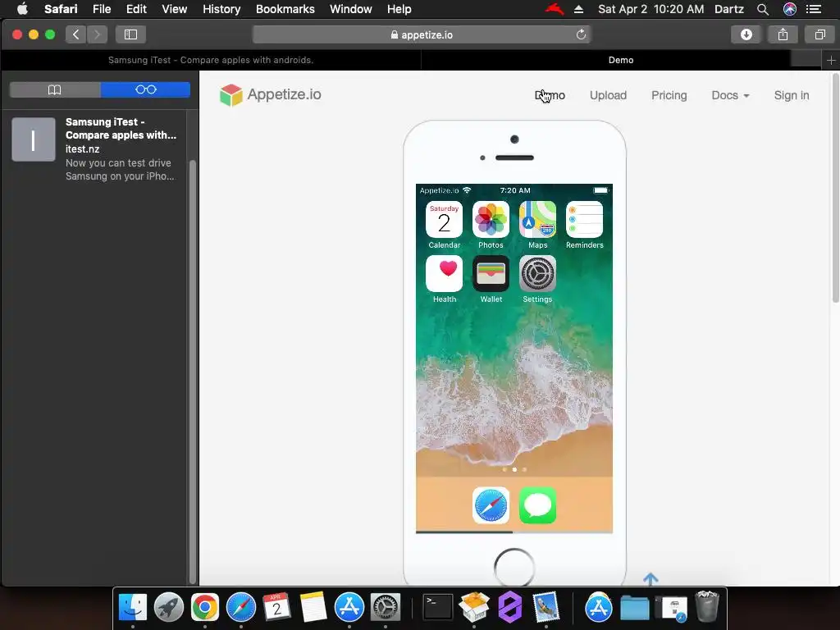Open System Preferences from the Dock
840x630 pixels.
[x=386, y=608]
